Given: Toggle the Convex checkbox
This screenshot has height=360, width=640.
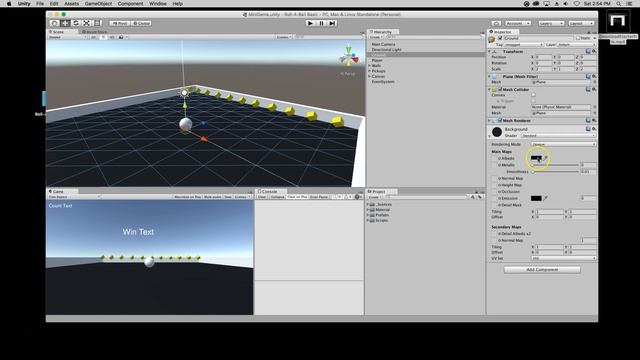Looking at the screenshot, I should 533,95.
